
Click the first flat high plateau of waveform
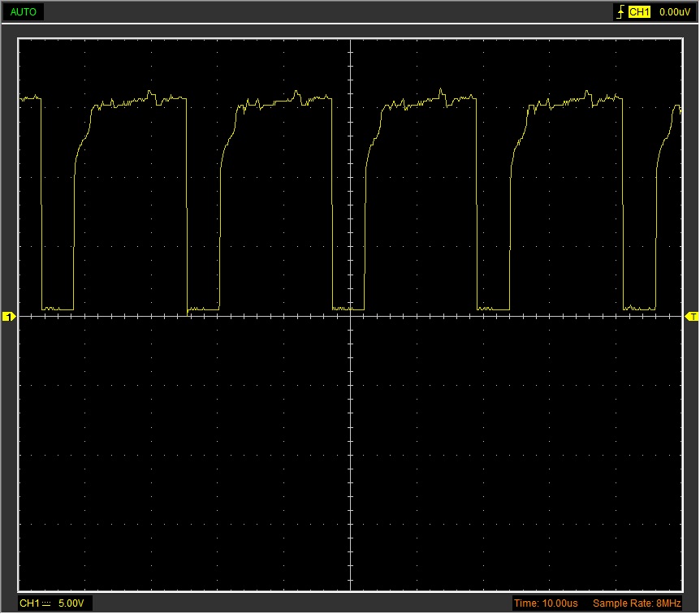(x=138, y=102)
